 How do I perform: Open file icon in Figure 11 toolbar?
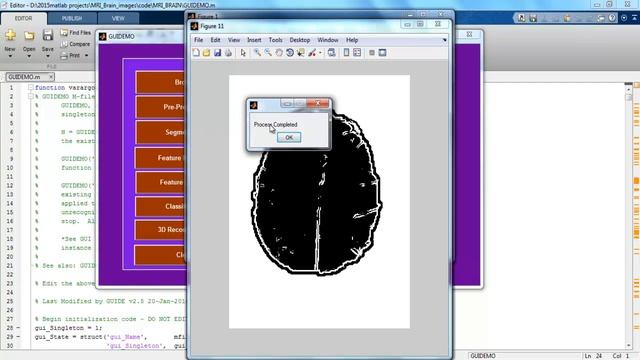click(207, 53)
